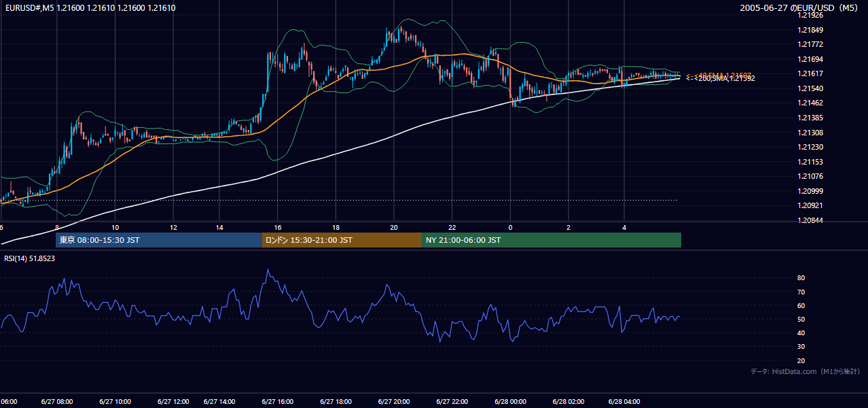The width and height of the screenshot is (868, 408).
Task: Click the bottom time label 6/27 22:00
Action: [452, 402]
